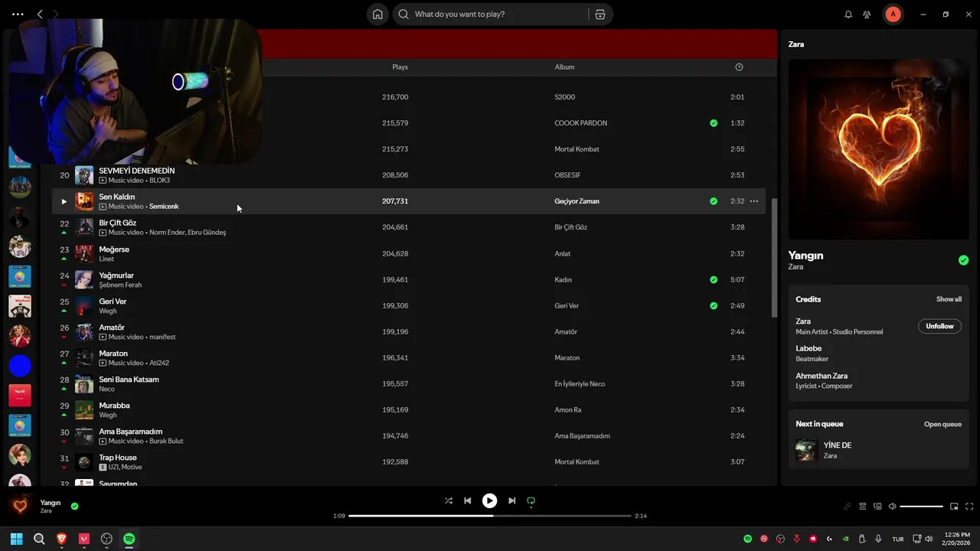
Task: Click the Maraton cover thumbnail
Action: (84, 357)
